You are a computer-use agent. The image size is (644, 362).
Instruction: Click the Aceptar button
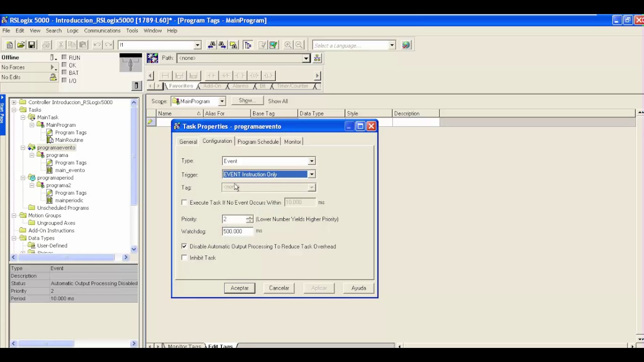239,288
